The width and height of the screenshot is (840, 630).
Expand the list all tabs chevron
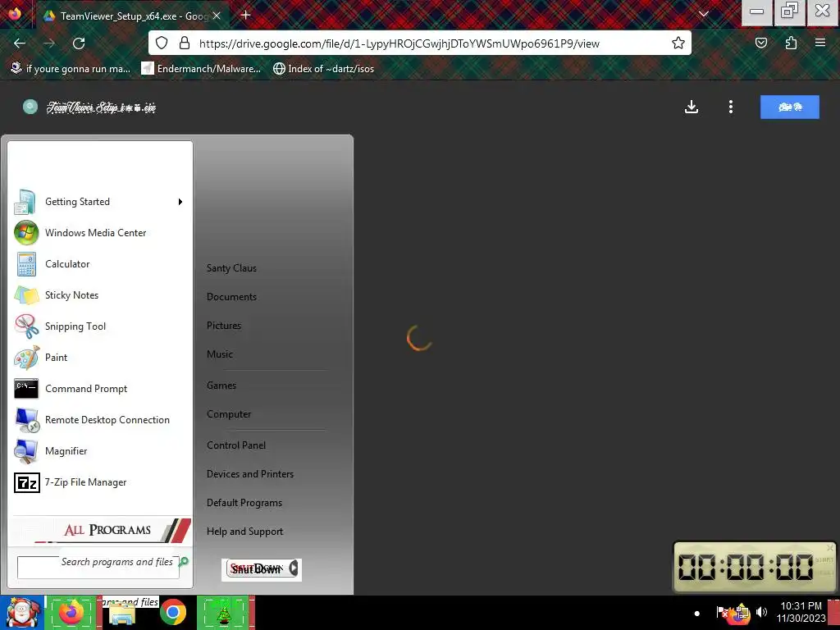pyautogui.click(x=704, y=15)
